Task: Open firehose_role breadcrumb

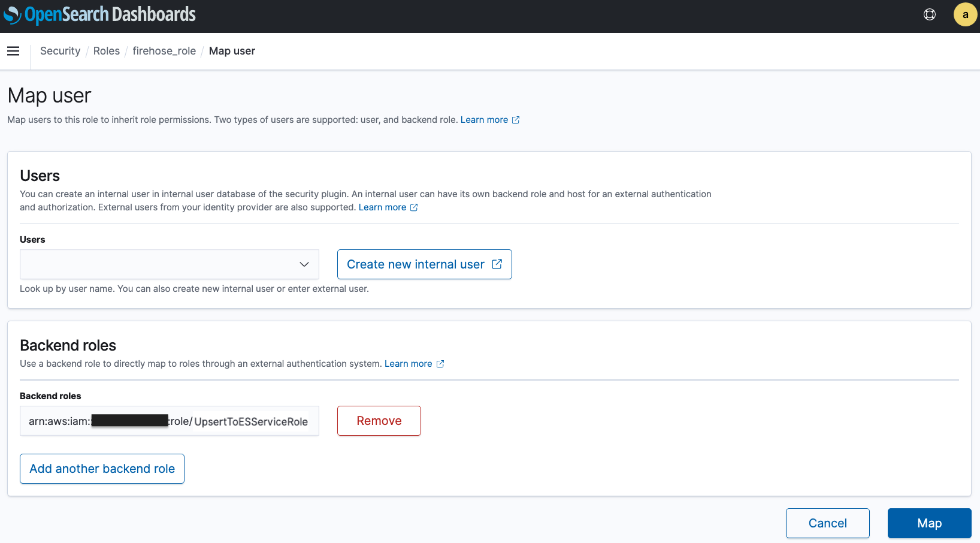Action: point(164,51)
